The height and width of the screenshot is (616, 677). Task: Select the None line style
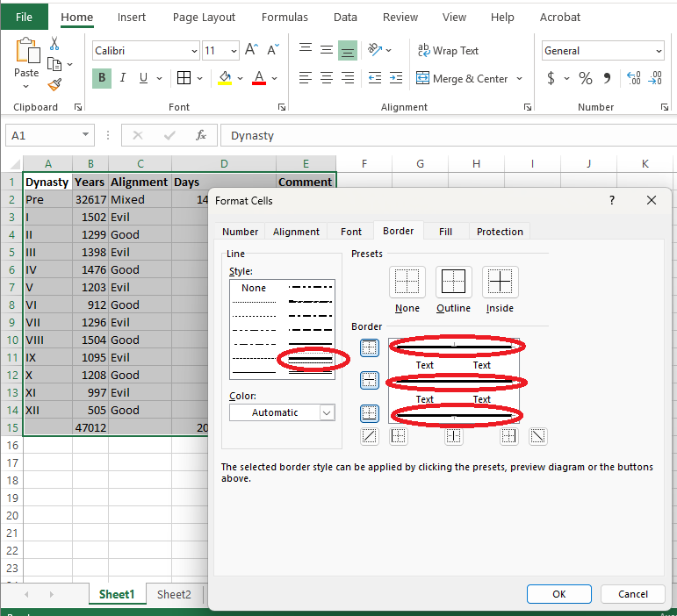[254, 288]
